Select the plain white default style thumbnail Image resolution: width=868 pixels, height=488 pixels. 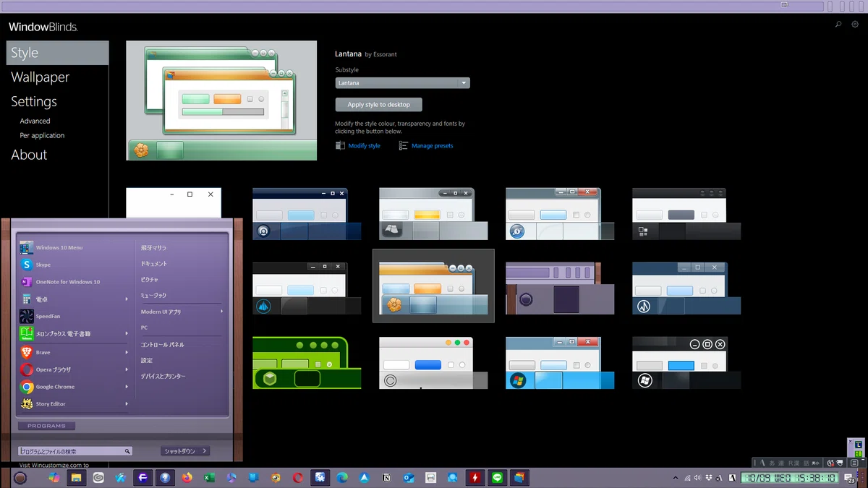pos(174,203)
